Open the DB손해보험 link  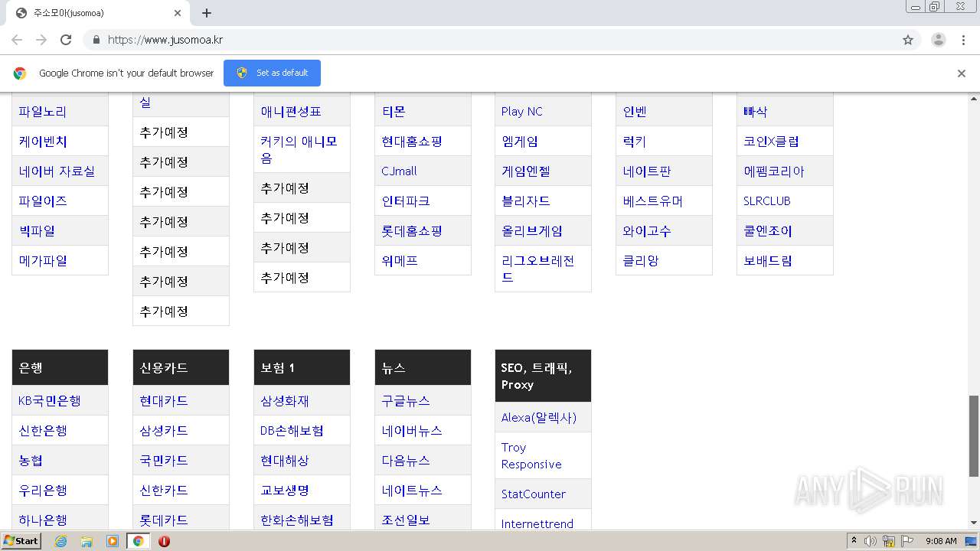pyautogui.click(x=292, y=431)
